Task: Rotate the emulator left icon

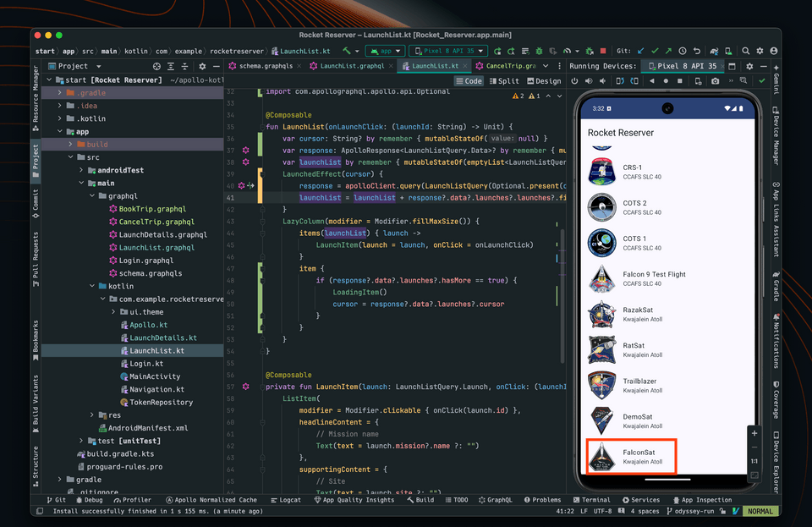Action: coord(620,80)
